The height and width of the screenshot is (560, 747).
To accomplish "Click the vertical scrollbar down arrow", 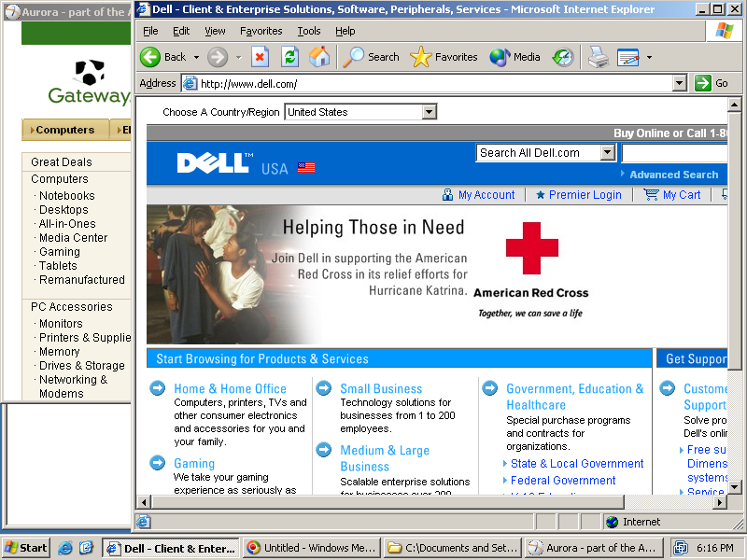I will coord(734,486).
